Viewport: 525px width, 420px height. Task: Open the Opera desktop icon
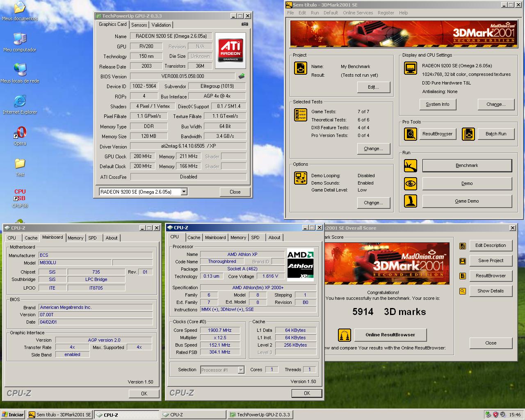[x=20, y=136]
